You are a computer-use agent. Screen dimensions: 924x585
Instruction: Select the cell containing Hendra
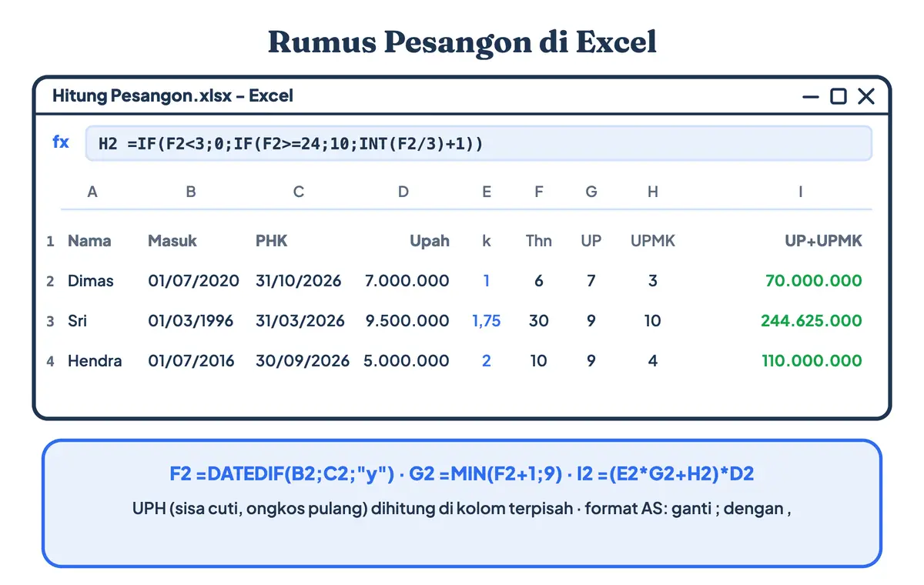click(x=95, y=361)
